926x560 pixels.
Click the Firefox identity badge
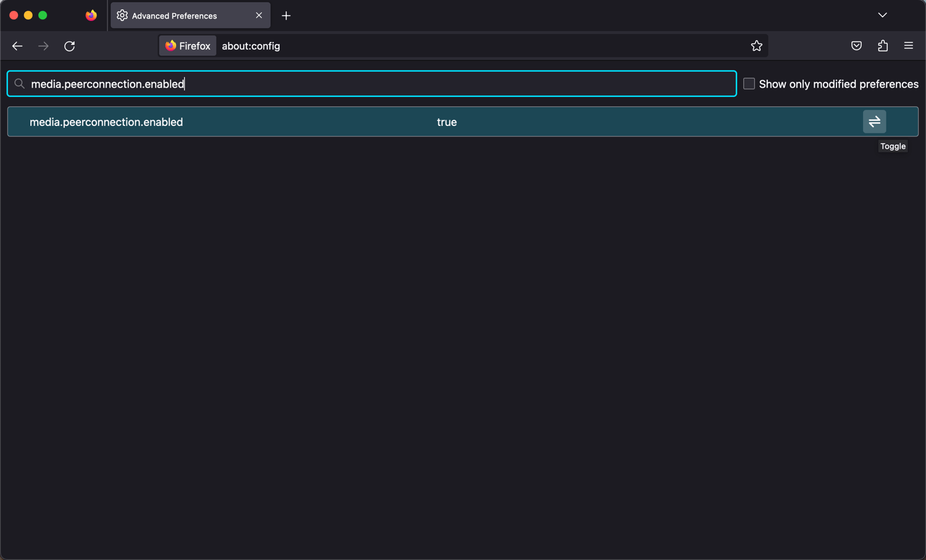[x=188, y=46]
